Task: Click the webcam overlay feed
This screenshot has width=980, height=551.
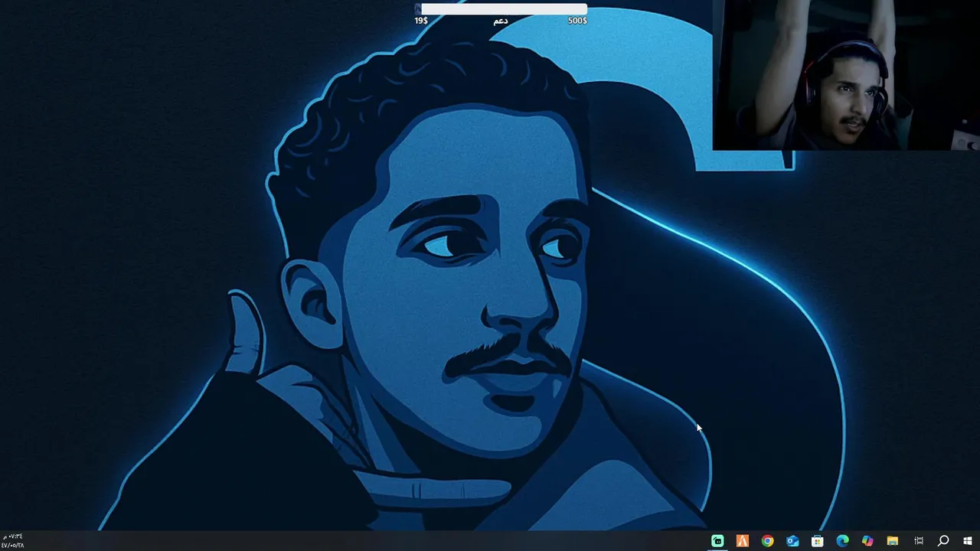Action: (x=846, y=75)
